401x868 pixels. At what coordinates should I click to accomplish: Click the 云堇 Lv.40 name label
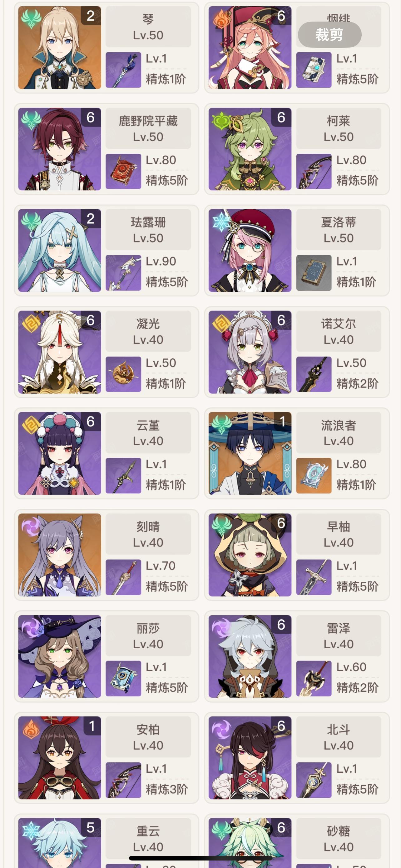(x=148, y=433)
